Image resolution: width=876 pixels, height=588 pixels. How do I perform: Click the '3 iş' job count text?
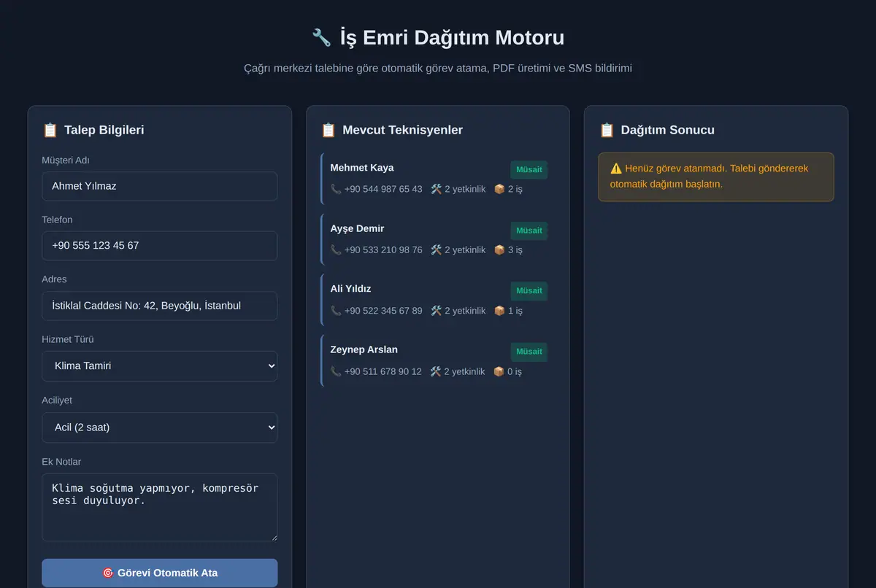[x=515, y=249]
